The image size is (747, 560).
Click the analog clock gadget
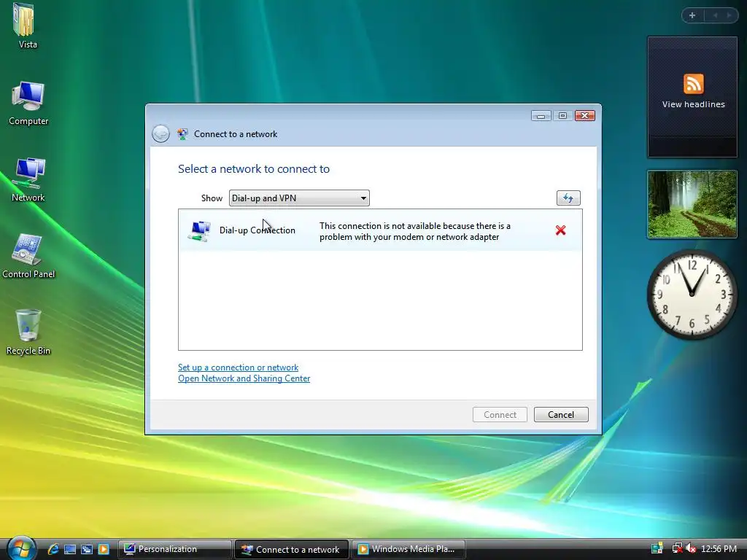[x=692, y=295]
